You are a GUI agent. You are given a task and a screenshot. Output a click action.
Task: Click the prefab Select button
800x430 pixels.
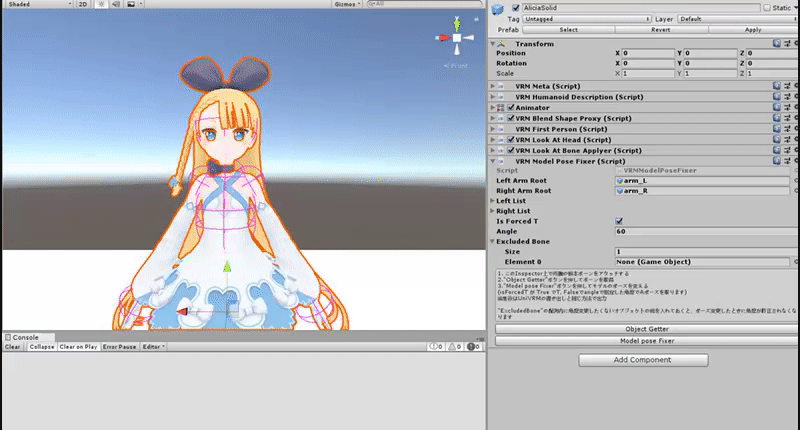point(568,30)
